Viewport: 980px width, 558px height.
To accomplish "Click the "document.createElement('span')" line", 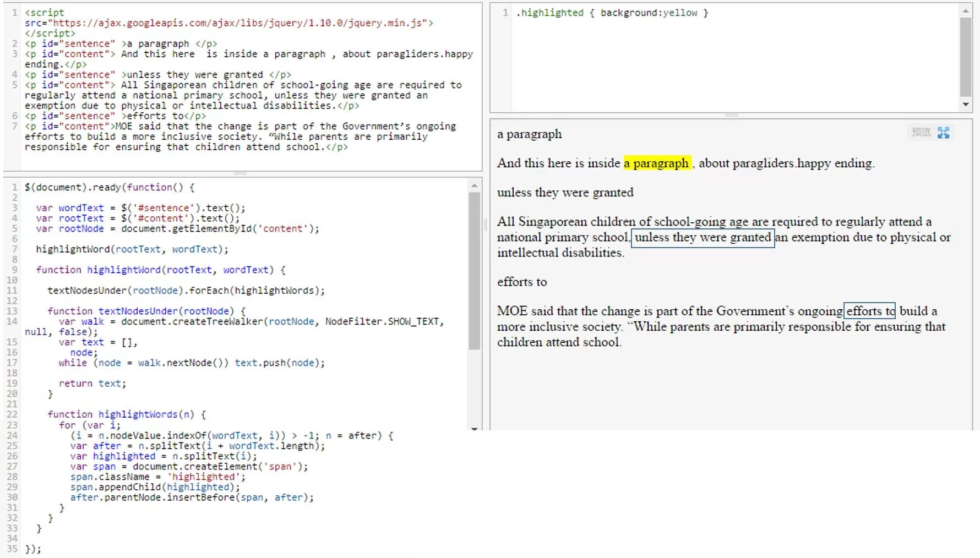I will click(189, 467).
